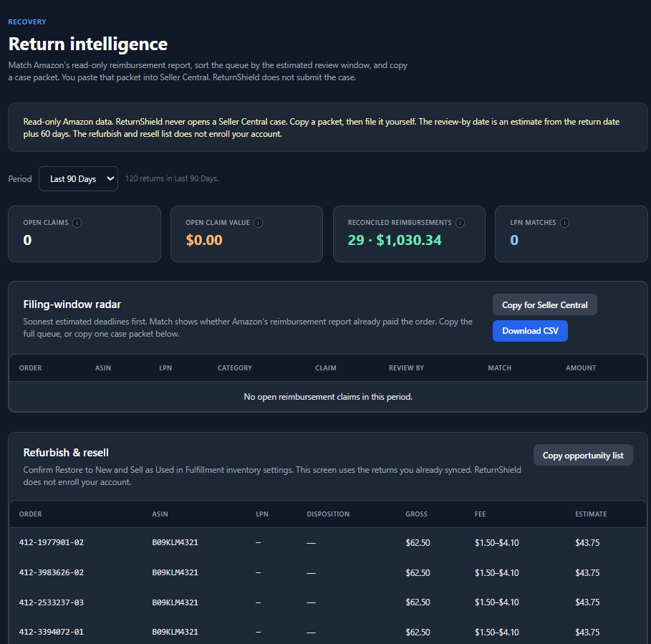The width and height of the screenshot is (651, 644).
Task: Click Copy for Seller Central button
Action: click(x=545, y=304)
